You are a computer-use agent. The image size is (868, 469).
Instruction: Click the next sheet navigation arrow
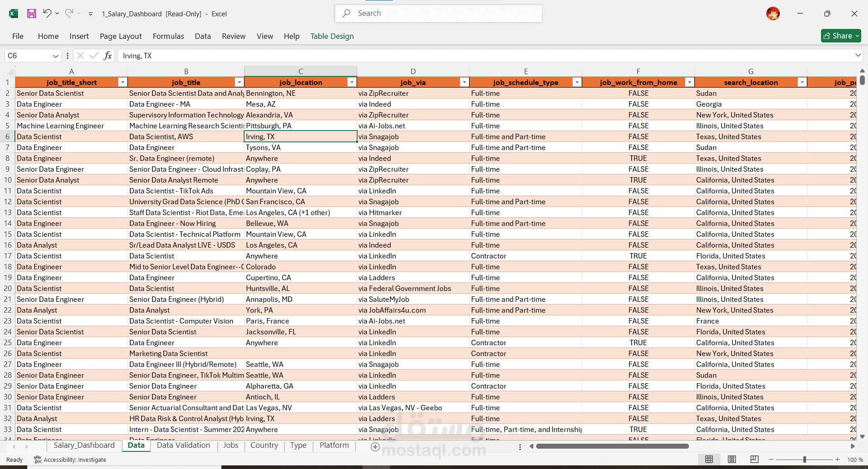27,446
